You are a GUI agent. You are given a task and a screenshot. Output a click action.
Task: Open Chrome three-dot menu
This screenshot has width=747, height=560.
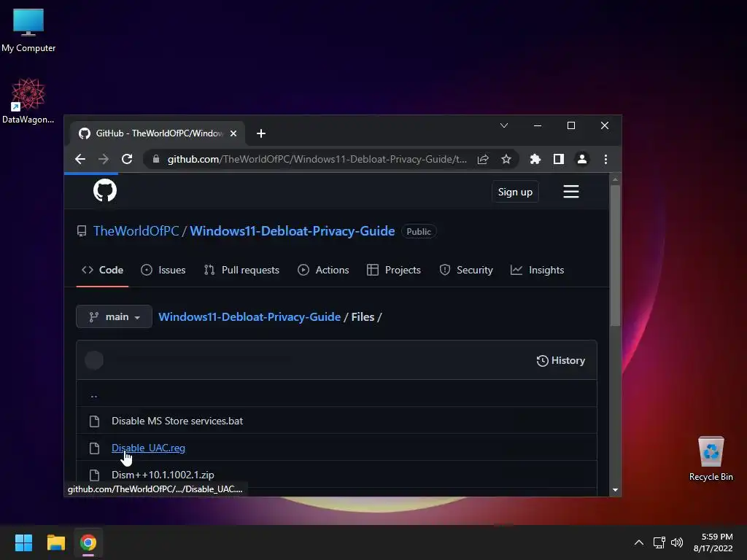[605, 159]
